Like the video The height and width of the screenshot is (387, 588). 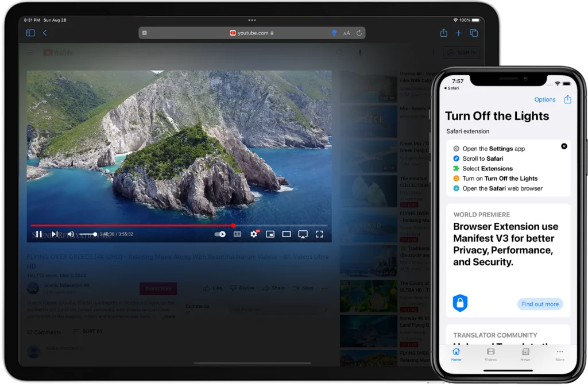(212, 288)
